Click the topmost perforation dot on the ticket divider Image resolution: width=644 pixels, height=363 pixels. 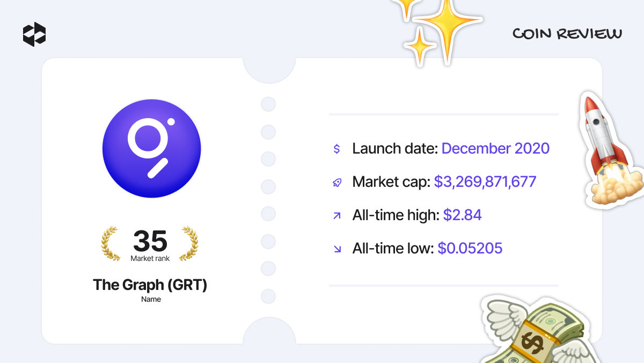pos(268,104)
